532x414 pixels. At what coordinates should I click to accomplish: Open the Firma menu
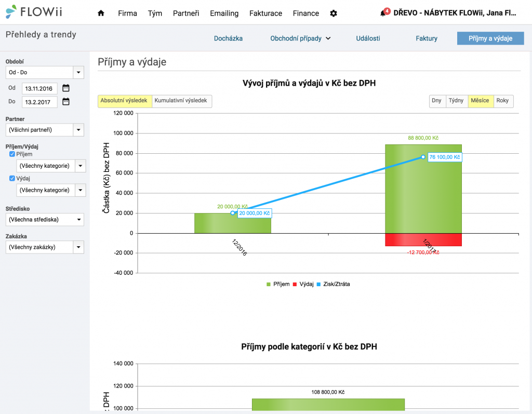click(x=128, y=13)
